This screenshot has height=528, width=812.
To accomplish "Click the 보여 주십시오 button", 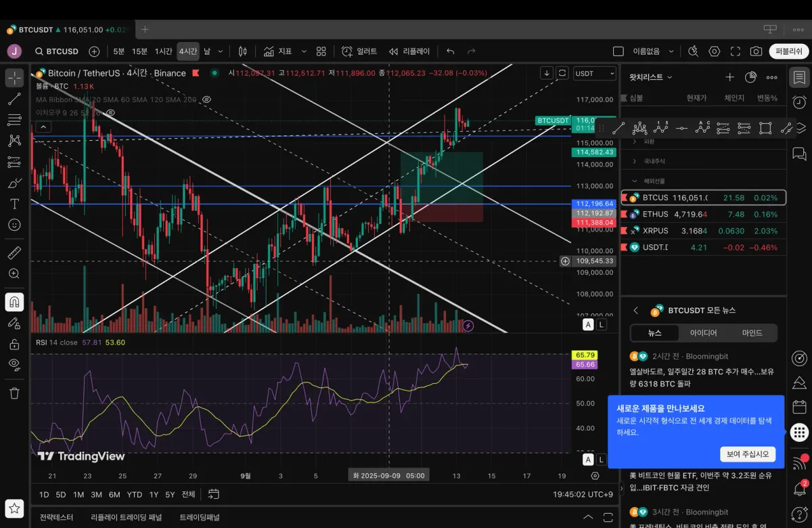I will 748,454.
